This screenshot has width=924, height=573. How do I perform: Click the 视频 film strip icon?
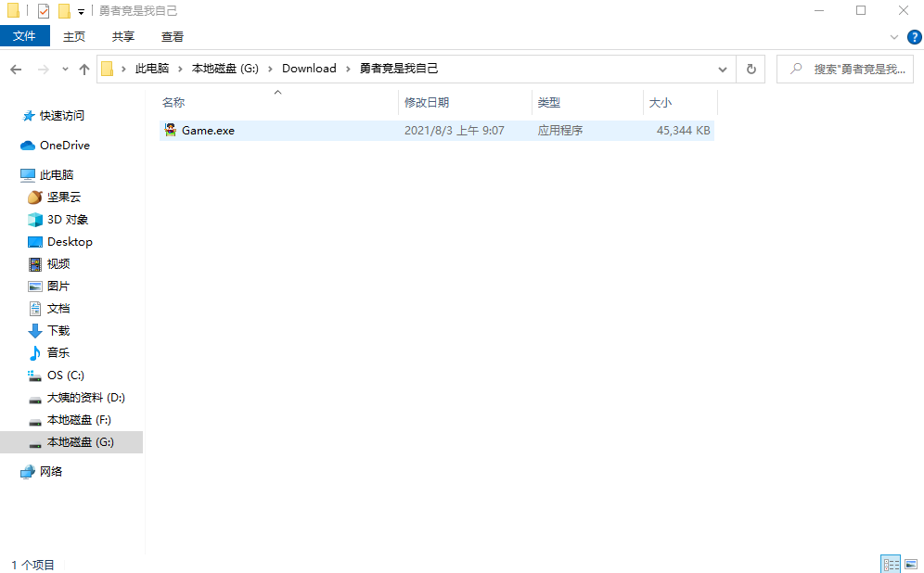tap(35, 264)
